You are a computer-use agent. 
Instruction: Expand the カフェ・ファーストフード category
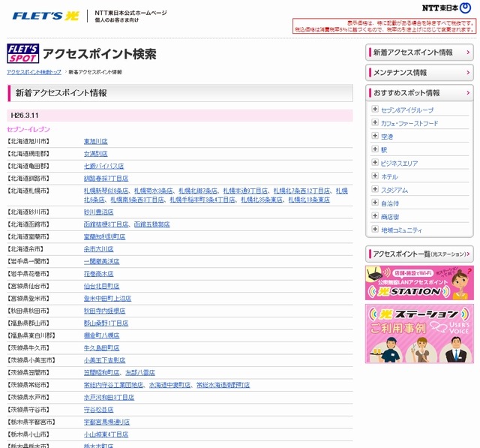pyautogui.click(x=375, y=122)
